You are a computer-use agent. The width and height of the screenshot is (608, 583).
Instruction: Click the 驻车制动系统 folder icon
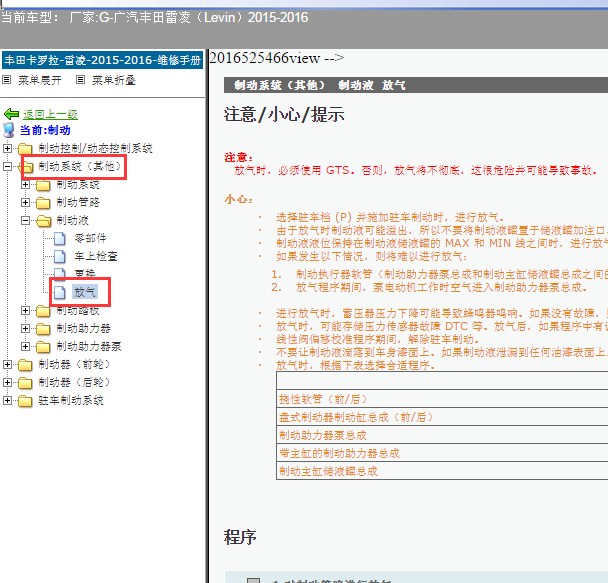(25, 401)
